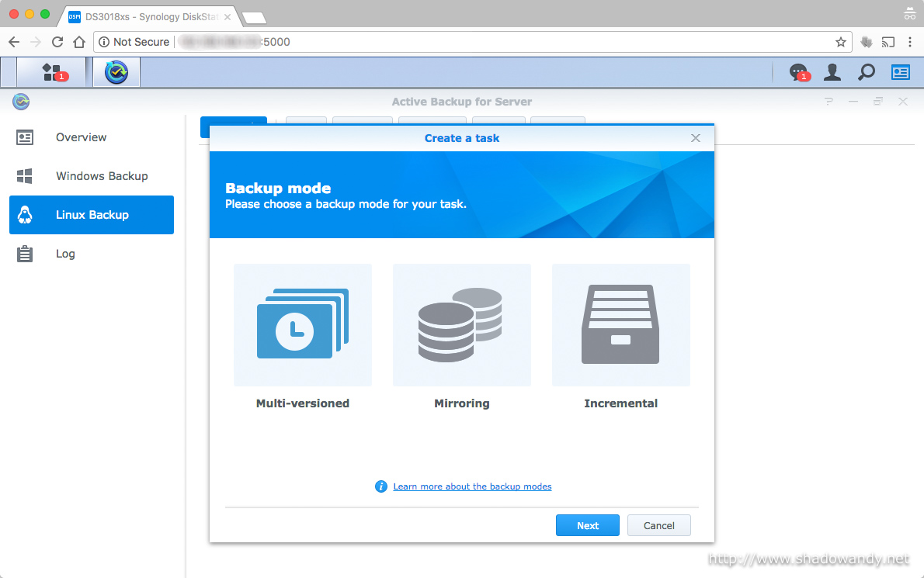Click the Multi-versioned label
924x578 pixels.
coord(303,403)
